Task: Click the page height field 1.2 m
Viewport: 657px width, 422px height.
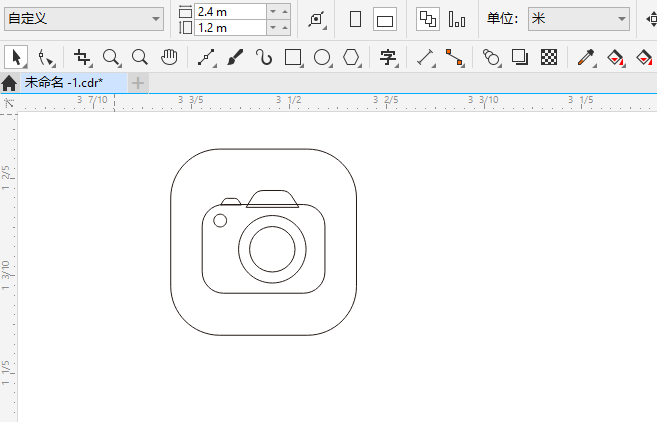Action: click(230, 28)
